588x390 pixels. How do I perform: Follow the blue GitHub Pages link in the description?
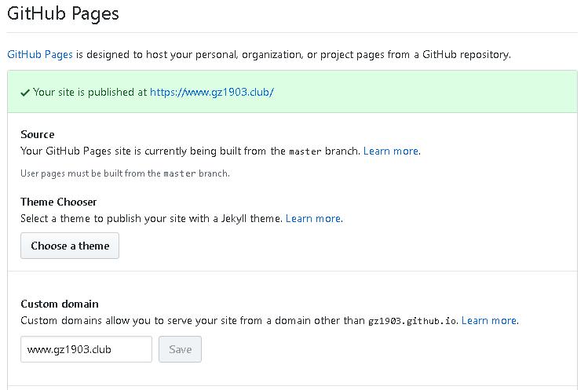40,55
